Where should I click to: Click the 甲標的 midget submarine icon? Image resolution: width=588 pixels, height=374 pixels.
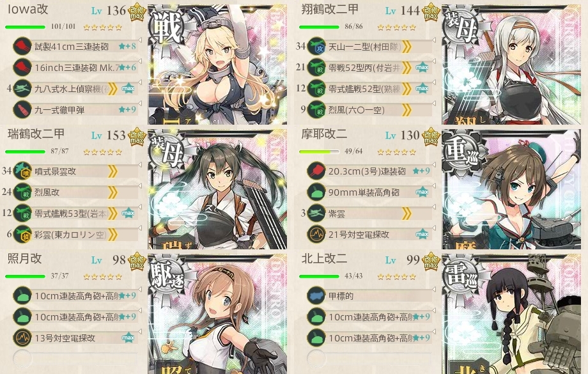(x=316, y=295)
